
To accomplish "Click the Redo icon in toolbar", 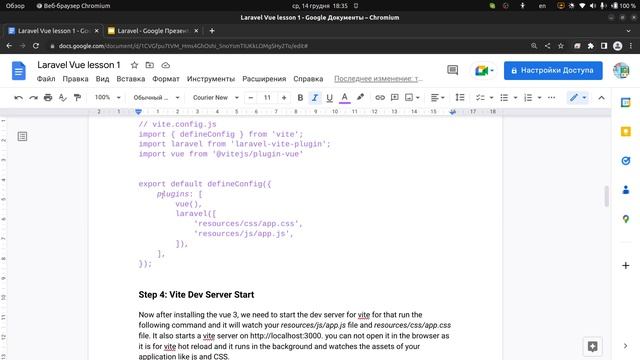I will (33, 98).
